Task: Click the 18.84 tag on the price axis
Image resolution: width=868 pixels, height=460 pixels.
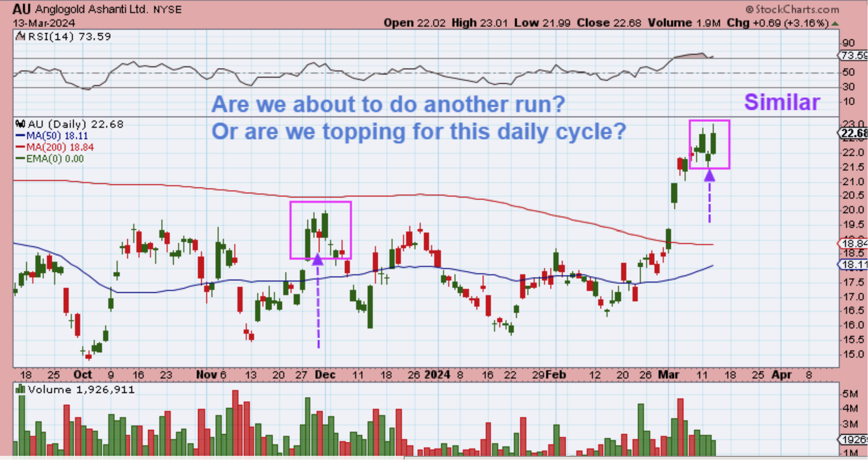Action: tap(854, 243)
